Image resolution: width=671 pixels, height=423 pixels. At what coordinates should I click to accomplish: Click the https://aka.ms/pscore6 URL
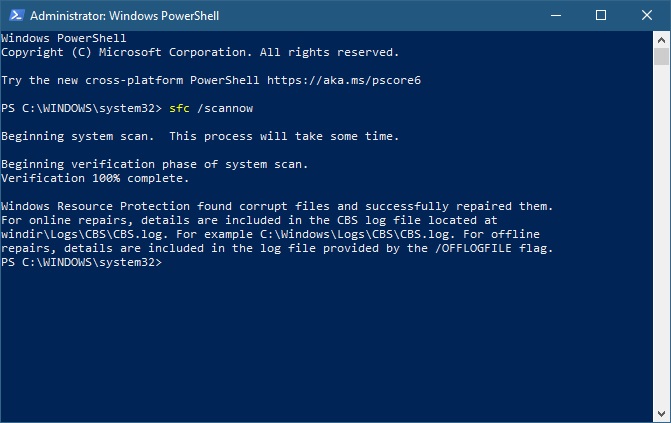pos(344,80)
